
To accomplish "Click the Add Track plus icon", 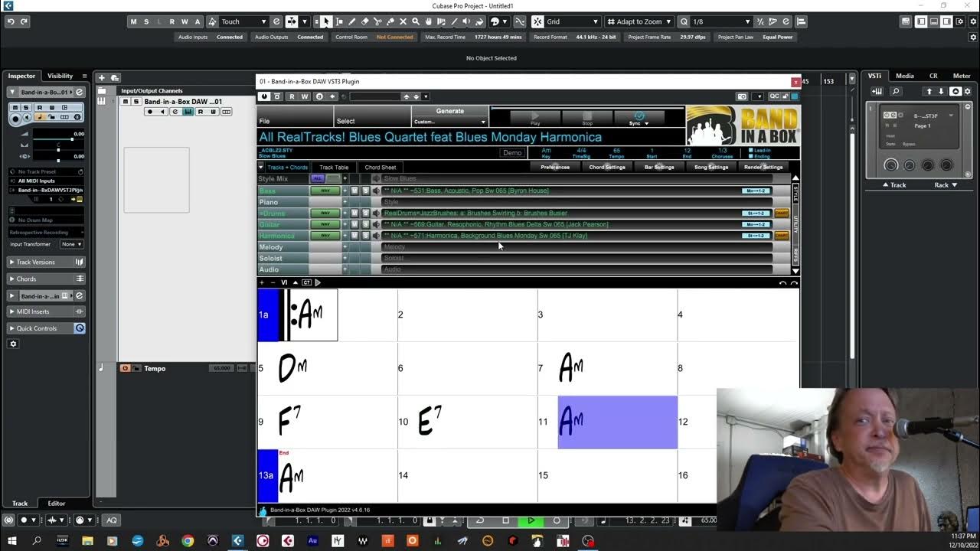I will [x=101, y=77].
